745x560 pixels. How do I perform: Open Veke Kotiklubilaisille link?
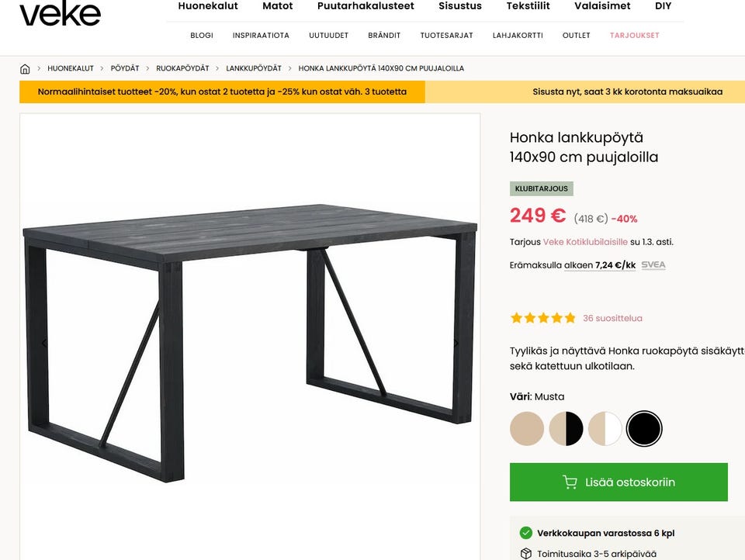click(x=585, y=242)
